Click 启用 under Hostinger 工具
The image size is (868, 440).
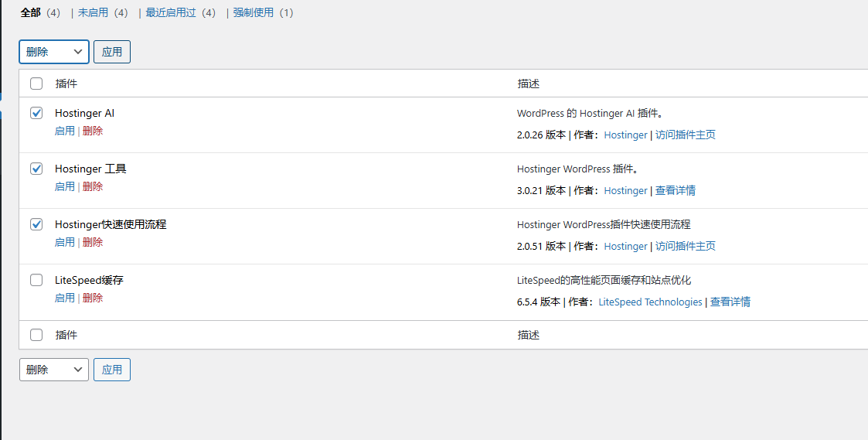65,186
